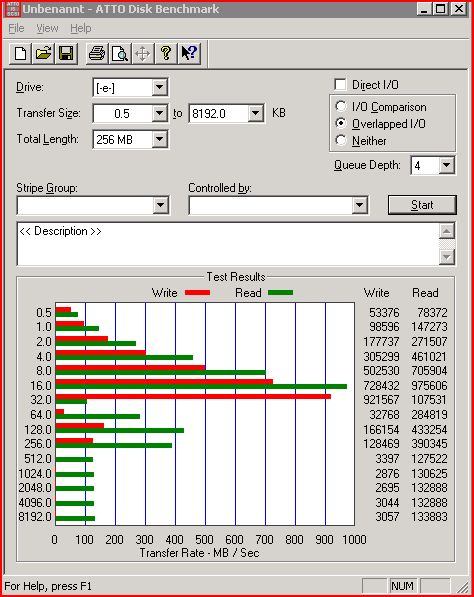Open the File menu
The image size is (474, 597).
[x=16, y=28]
